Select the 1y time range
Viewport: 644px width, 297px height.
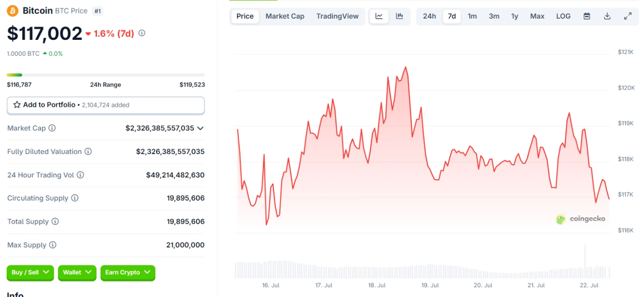click(514, 16)
